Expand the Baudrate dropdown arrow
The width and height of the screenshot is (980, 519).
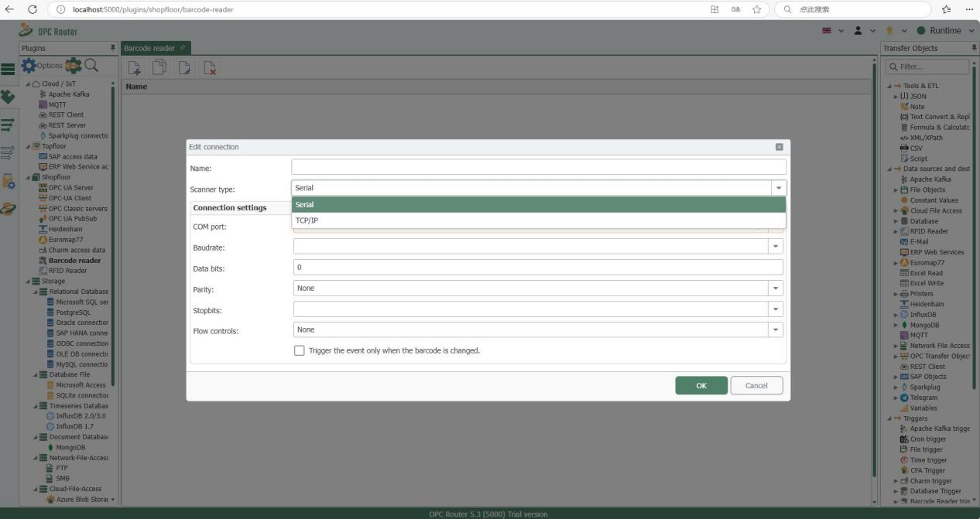(x=775, y=247)
